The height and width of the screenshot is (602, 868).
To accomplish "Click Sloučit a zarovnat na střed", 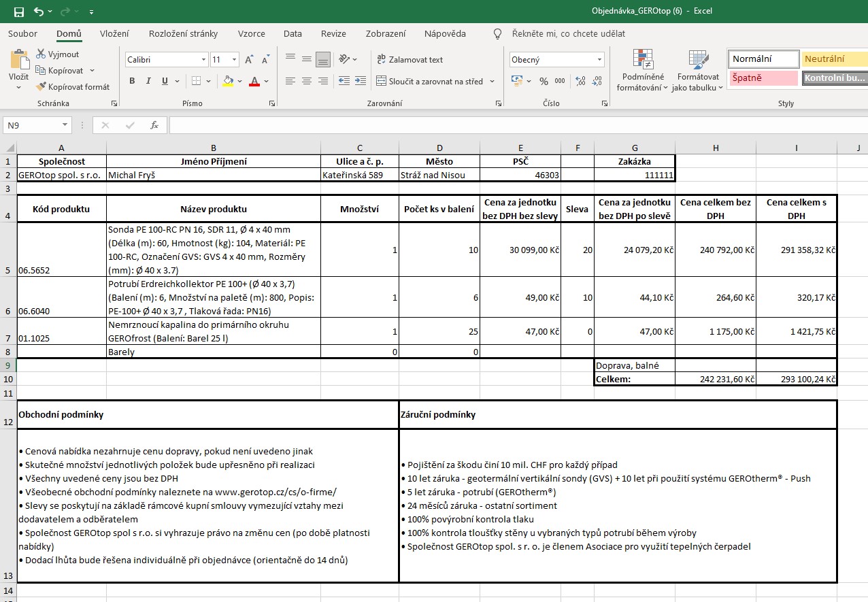I will point(429,81).
